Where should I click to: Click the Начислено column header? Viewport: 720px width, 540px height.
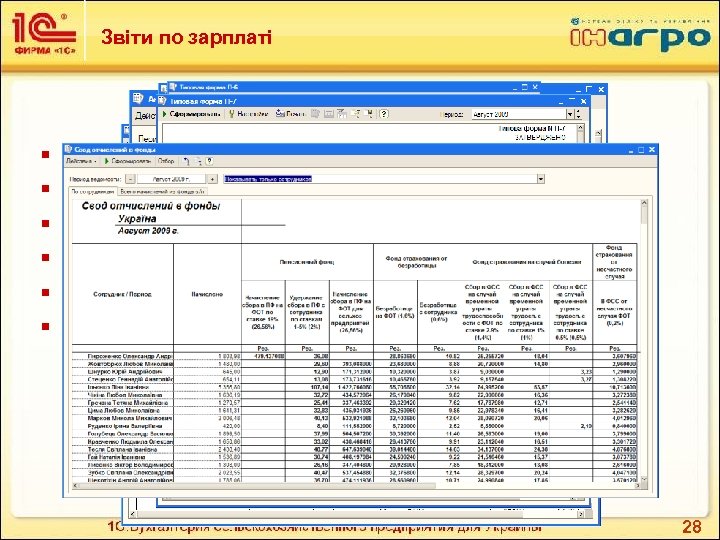point(207,294)
